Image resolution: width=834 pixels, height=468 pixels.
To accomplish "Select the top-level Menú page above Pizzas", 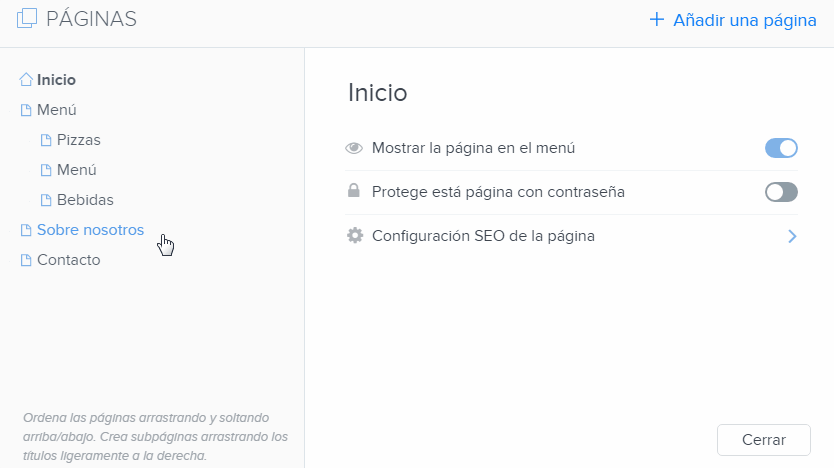I will [x=57, y=110].
